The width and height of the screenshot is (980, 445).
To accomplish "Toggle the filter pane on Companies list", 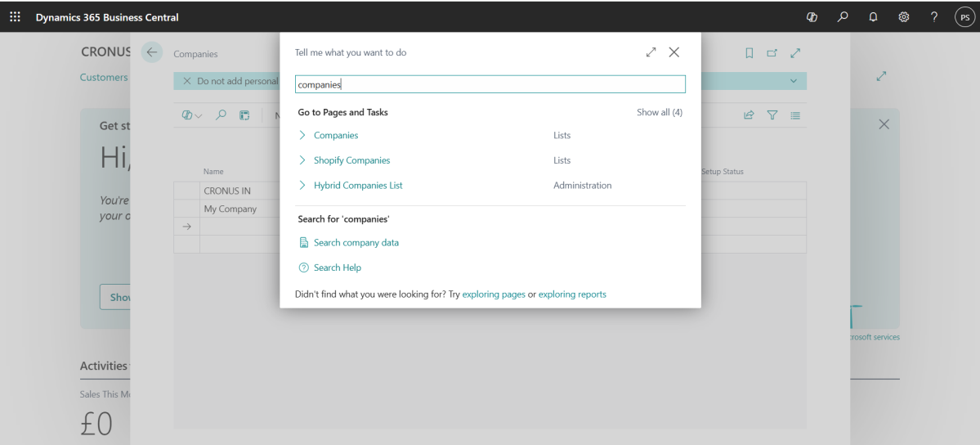I will 772,115.
